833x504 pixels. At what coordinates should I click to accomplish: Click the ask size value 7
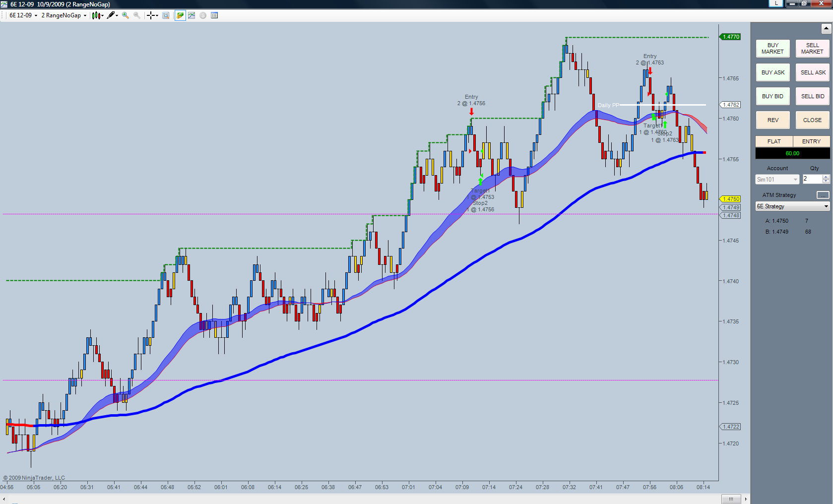coord(807,221)
